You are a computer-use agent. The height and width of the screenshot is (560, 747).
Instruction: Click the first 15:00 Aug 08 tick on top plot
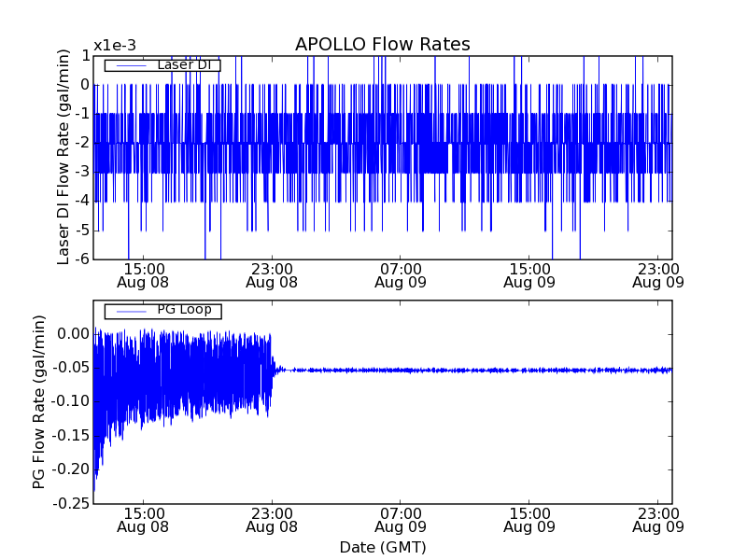click(143, 274)
